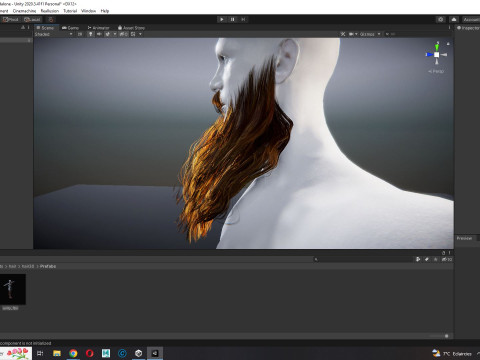Open the component tools icon in Scene toolbar
Image resolution: width=480 pixels, height=360 pixels.
point(343,34)
